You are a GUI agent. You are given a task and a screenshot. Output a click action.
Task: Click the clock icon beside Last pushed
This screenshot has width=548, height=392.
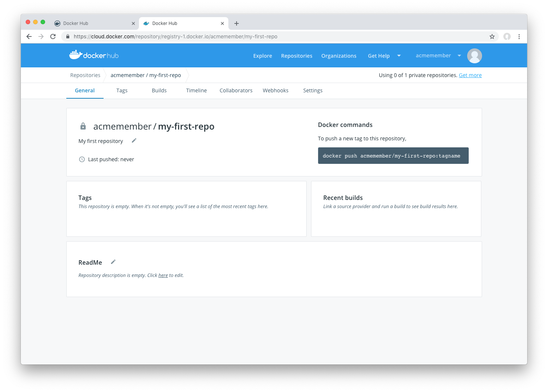pos(82,159)
